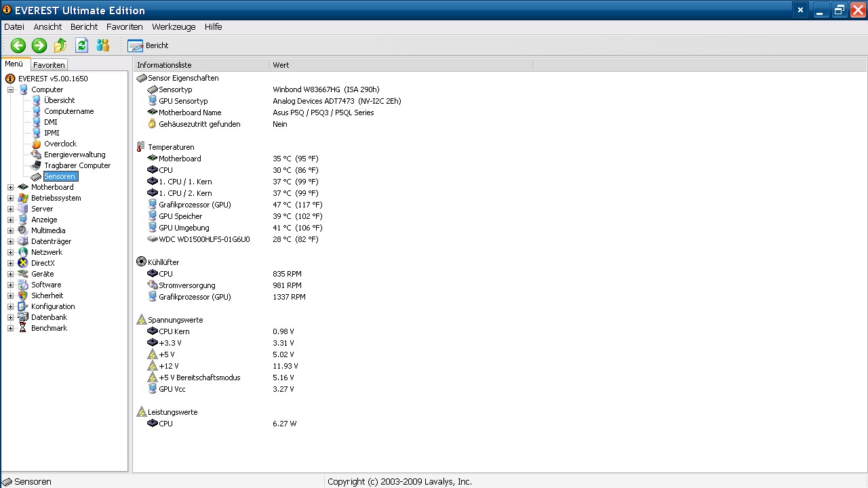Viewport: 868px width, 488px height.
Task: Click the Netzwerk globe icon
Action: pos(23,252)
